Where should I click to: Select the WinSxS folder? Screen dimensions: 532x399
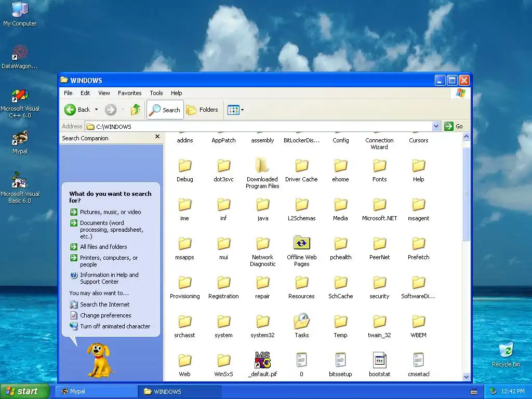tap(223, 365)
